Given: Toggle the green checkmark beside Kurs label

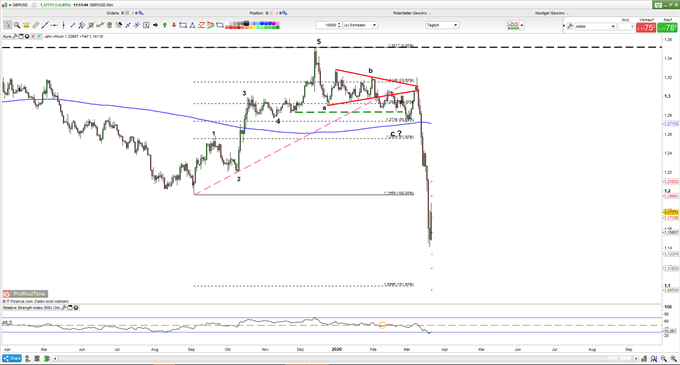Looking at the screenshot, I should click(x=39, y=36).
